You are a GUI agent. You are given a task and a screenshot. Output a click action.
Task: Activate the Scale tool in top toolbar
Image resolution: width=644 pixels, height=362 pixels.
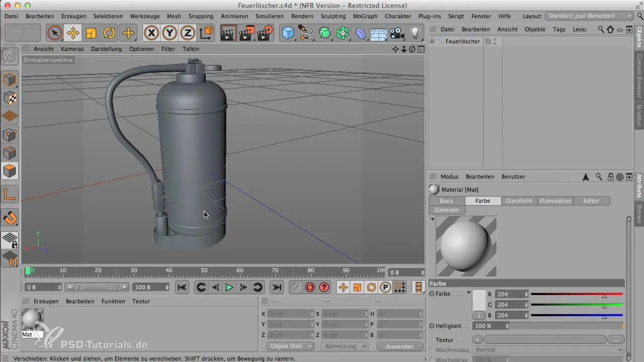91,33
